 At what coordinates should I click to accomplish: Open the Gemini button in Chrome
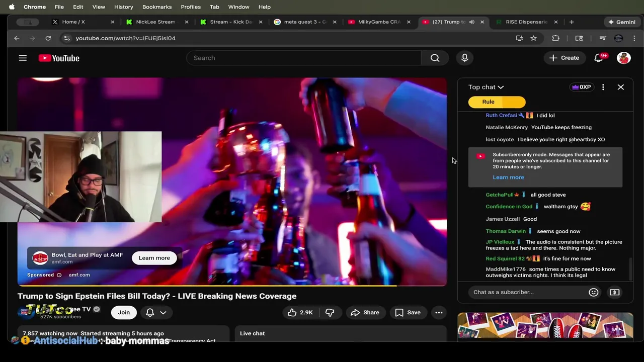point(621,22)
